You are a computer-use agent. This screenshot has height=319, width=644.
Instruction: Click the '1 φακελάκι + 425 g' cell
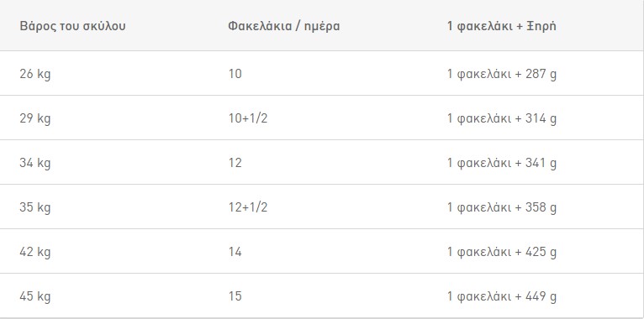point(502,252)
